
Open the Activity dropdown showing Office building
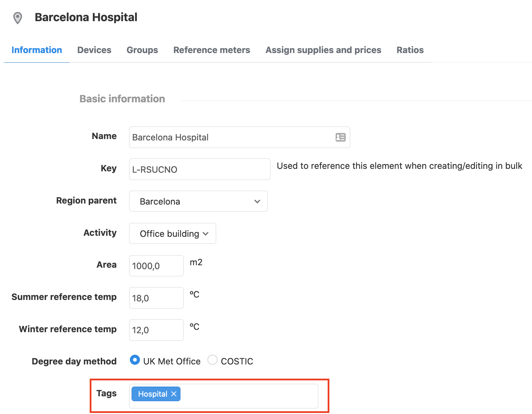172,233
